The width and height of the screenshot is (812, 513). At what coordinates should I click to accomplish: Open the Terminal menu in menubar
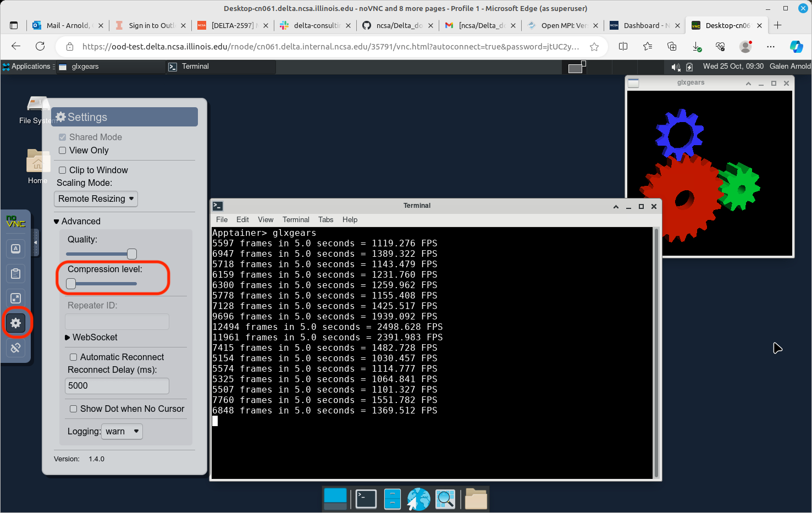[x=296, y=220]
